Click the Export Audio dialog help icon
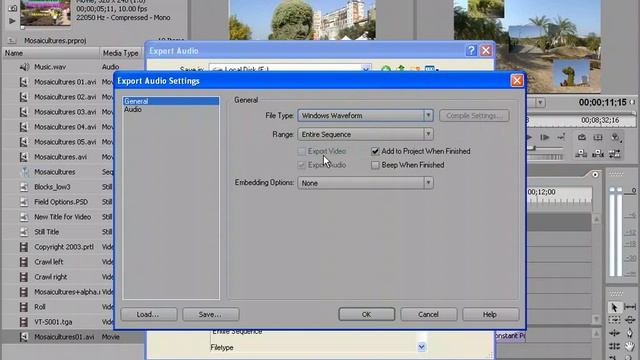The height and width of the screenshot is (360, 640). click(x=471, y=50)
